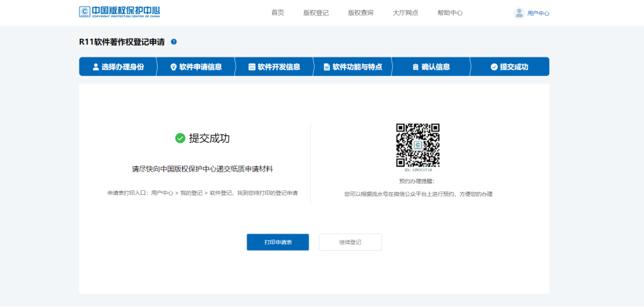Open the 帮助中心 navigation item
The image size is (644, 307).
coord(450,13)
